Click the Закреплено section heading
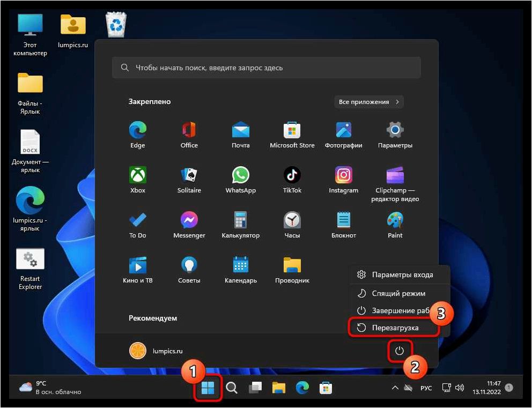 150,101
